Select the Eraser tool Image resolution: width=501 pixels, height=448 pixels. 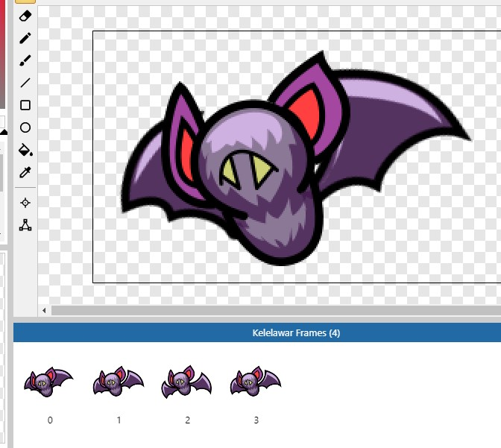pyautogui.click(x=25, y=16)
